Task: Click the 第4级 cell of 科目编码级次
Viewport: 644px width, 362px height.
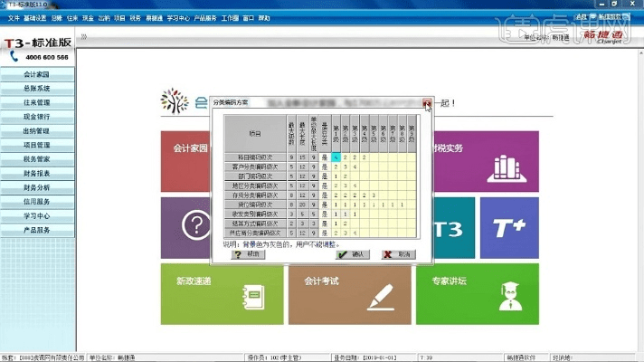Action: (364, 157)
